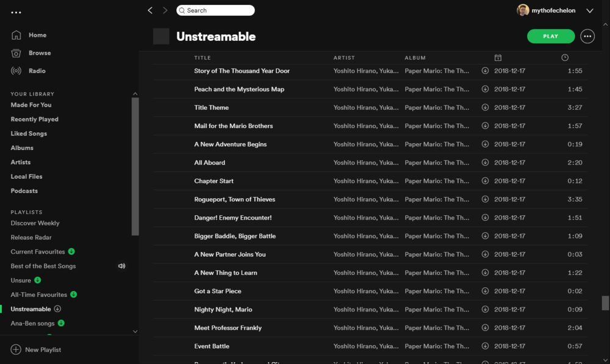Go forward with the right arrow
Viewport: 610px width, 364px height.
(x=165, y=10)
